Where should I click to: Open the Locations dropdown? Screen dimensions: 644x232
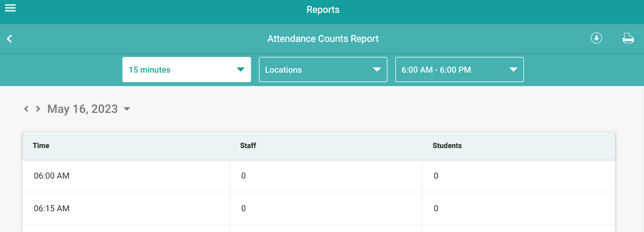tap(323, 70)
